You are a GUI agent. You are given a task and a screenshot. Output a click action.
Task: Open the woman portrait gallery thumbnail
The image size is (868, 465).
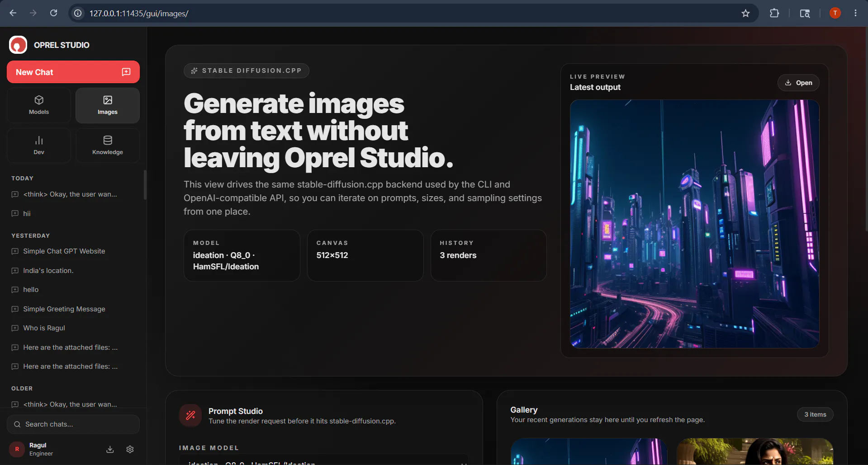click(x=755, y=451)
